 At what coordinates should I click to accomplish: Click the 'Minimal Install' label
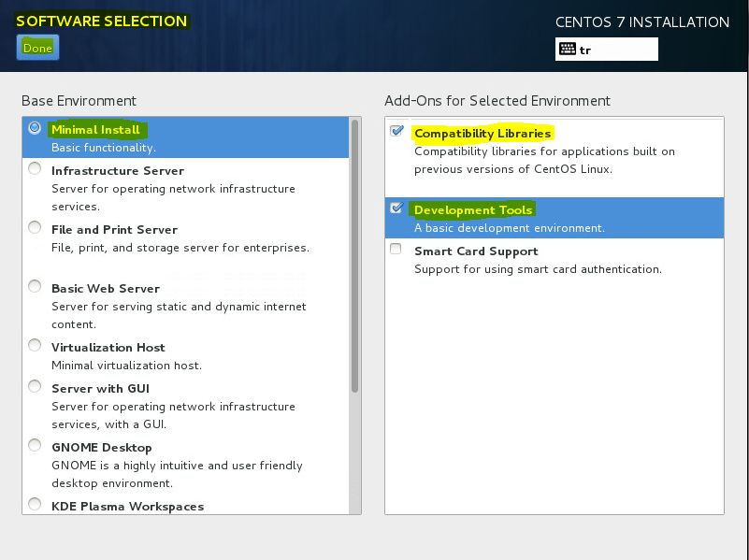coord(95,130)
